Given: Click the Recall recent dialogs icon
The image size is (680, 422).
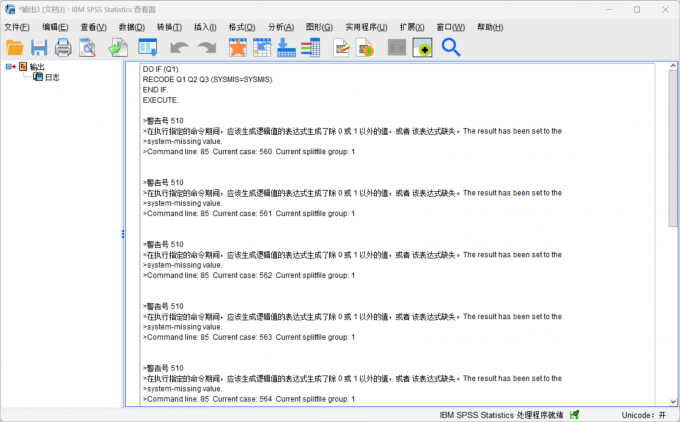Looking at the screenshot, I should [x=148, y=47].
